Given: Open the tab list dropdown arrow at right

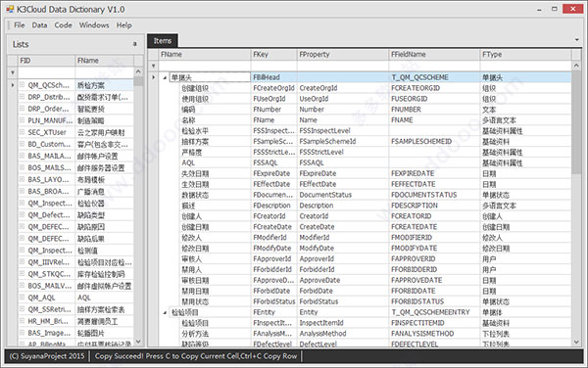Looking at the screenshot, I should [576, 40].
